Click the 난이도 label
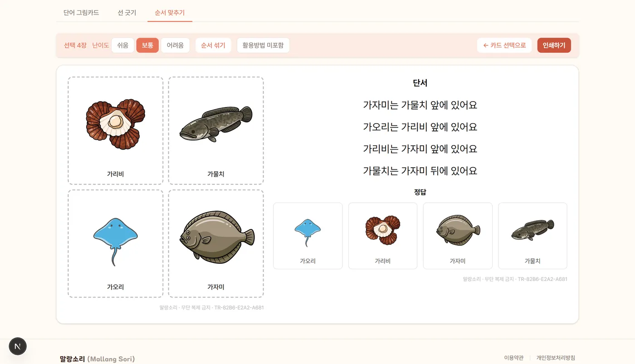Image resolution: width=635 pixels, height=364 pixels. coord(101,45)
